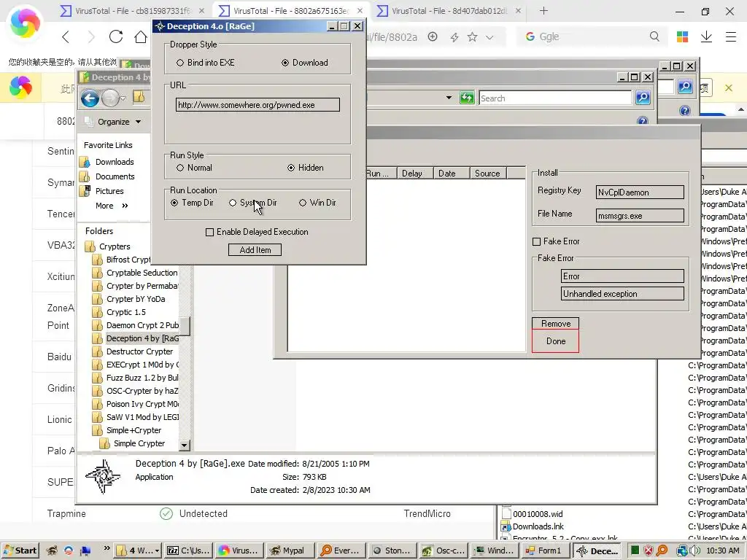Select System Dir run location
The width and height of the screenshot is (747, 560).
point(252,203)
